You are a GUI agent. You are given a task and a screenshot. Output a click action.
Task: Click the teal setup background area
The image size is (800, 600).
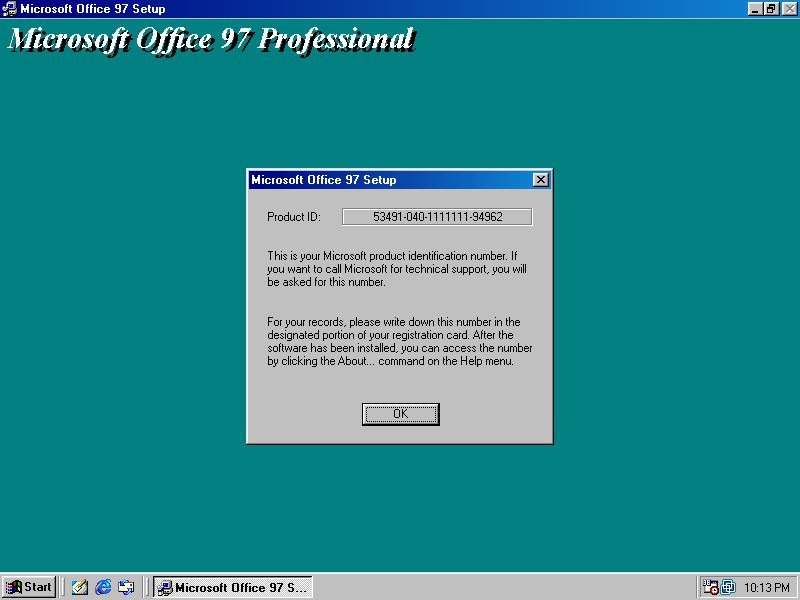tap(120, 300)
